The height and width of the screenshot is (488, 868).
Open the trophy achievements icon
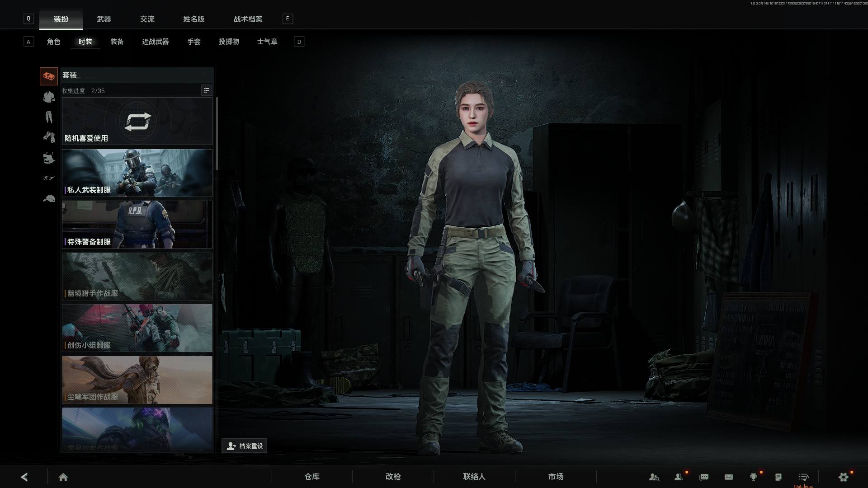753,477
